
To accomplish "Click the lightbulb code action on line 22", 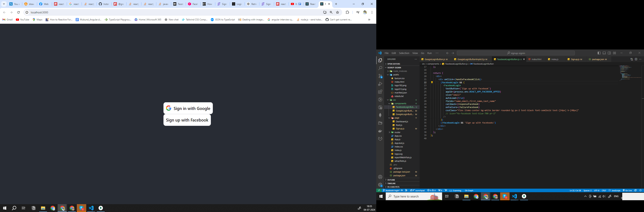I will tap(432, 82).
